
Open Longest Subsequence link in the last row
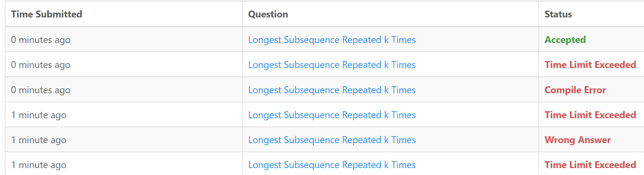click(x=332, y=165)
